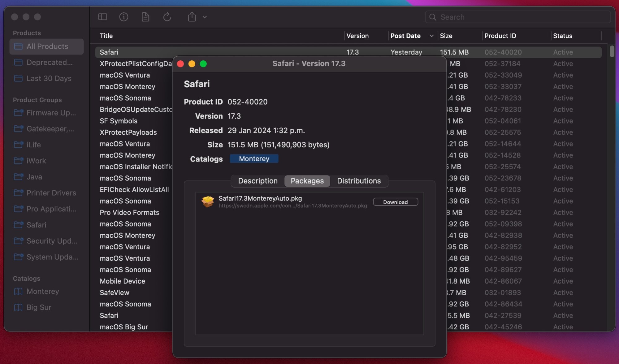
Task: Open the product info icon in toolbar
Action: tap(123, 17)
